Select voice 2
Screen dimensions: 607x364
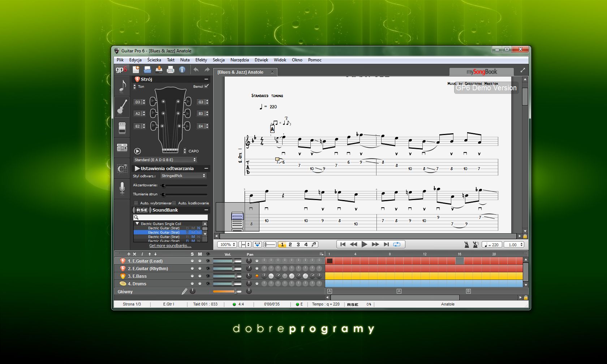click(x=290, y=244)
